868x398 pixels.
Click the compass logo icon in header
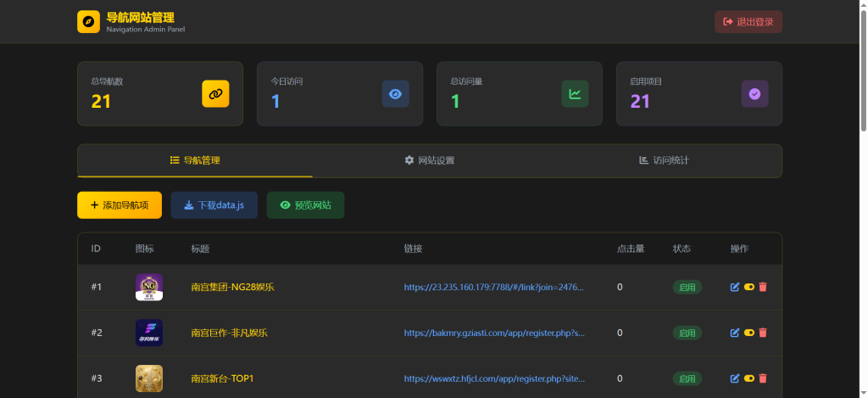point(89,21)
